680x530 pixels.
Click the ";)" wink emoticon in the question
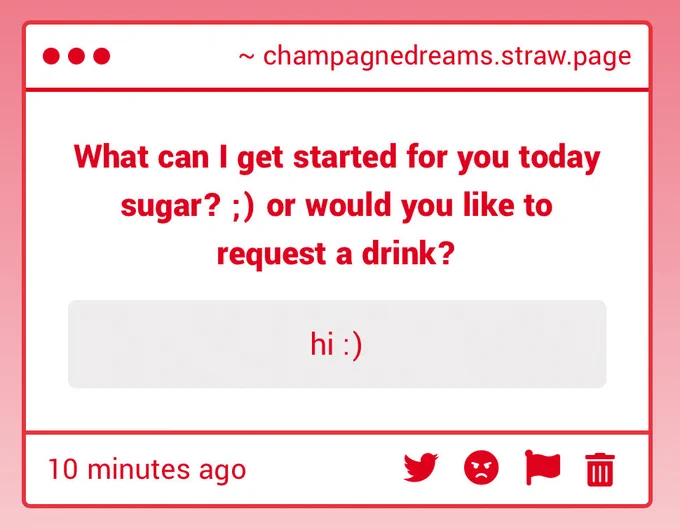[242, 206]
